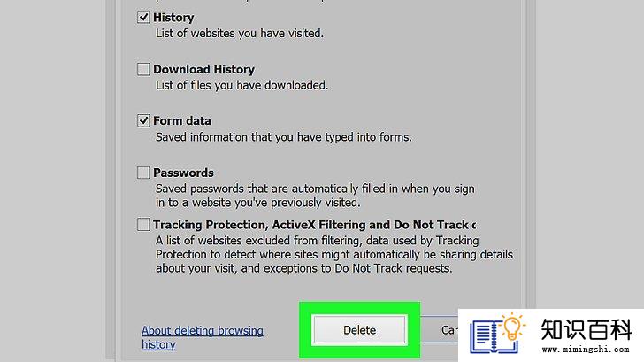Viewport: 644px width, 362px height.
Task: Enable the Download History checkbox
Action: click(143, 69)
